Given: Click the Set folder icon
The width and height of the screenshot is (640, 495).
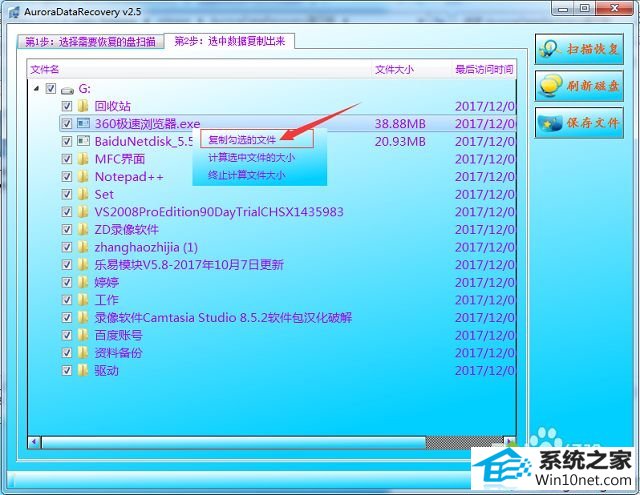Looking at the screenshot, I should (83, 194).
